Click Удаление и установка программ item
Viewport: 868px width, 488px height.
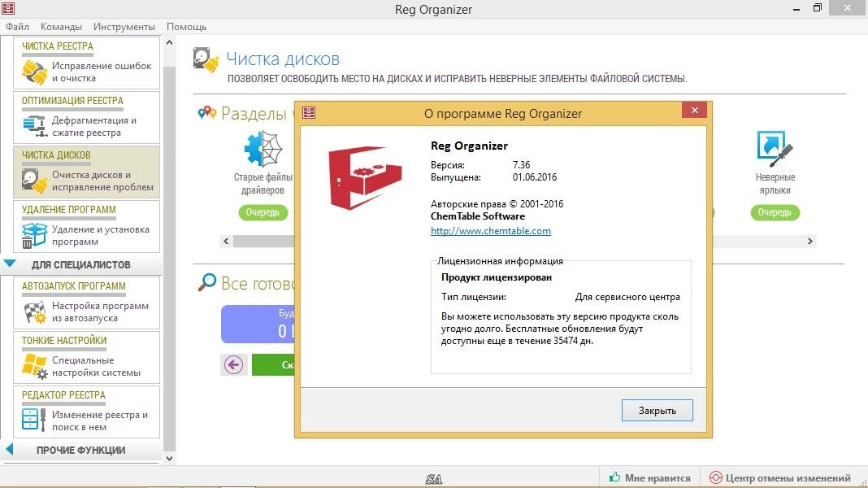(x=101, y=235)
